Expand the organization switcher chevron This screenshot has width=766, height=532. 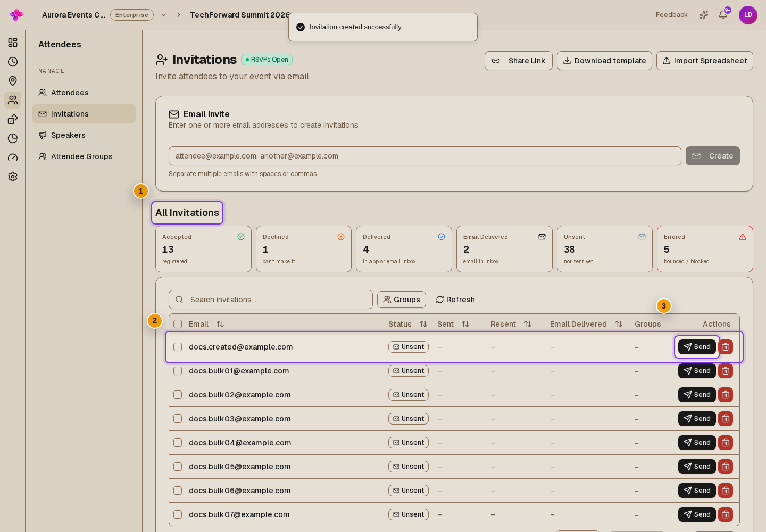[164, 15]
